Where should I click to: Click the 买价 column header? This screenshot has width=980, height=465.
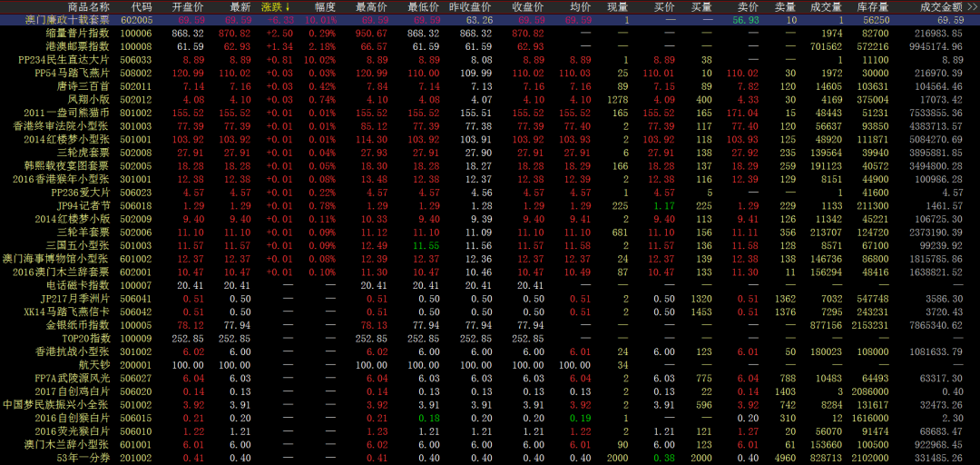(x=664, y=7)
